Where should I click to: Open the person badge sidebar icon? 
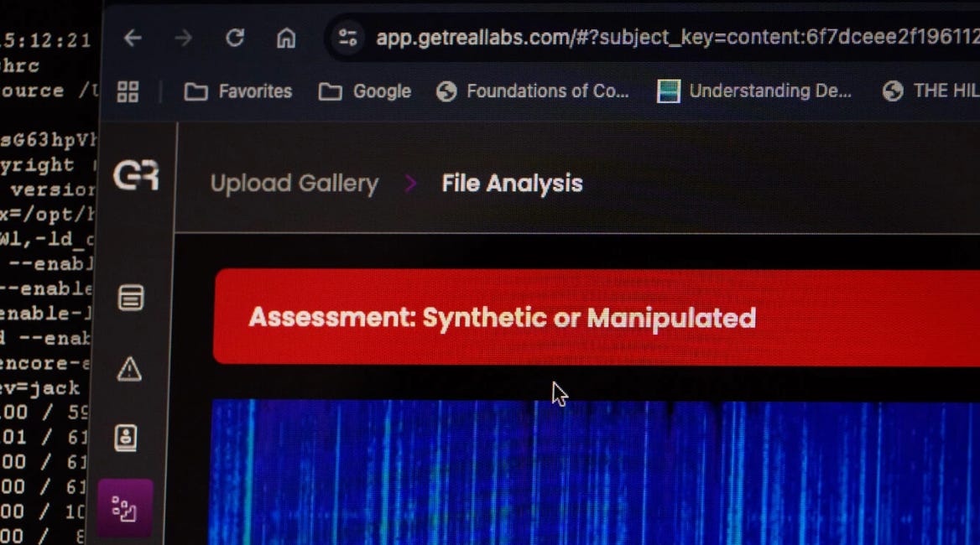[x=126, y=438]
